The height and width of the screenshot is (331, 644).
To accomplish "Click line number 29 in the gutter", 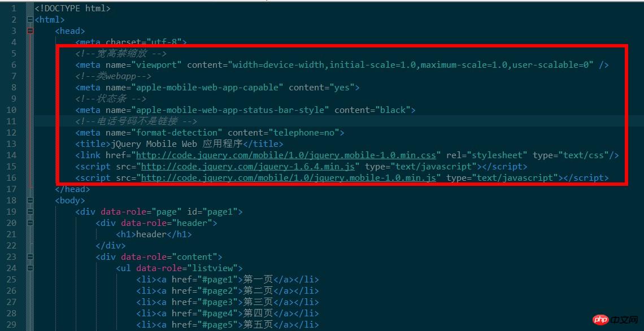I will pos(11,325).
